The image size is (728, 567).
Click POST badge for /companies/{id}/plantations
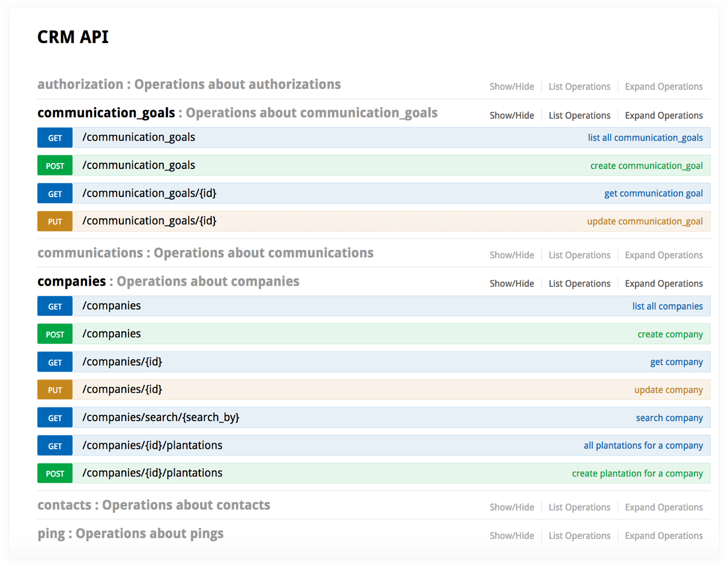click(55, 474)
